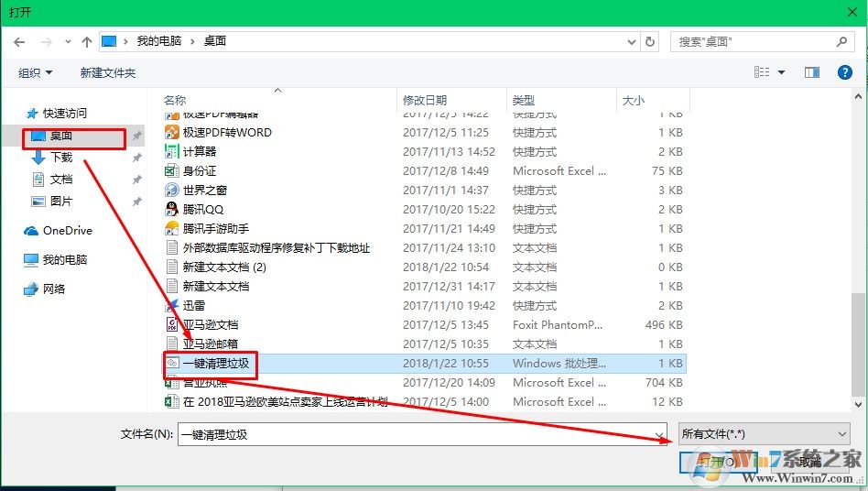Open the 文件名 dropdown arrow
This screenshot has height=491, width=868.
point(660,434)
